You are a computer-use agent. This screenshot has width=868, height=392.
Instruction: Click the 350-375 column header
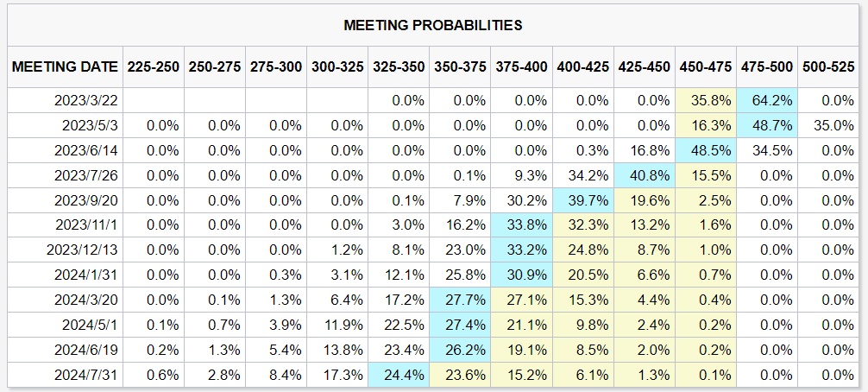[x=461, y=67]
